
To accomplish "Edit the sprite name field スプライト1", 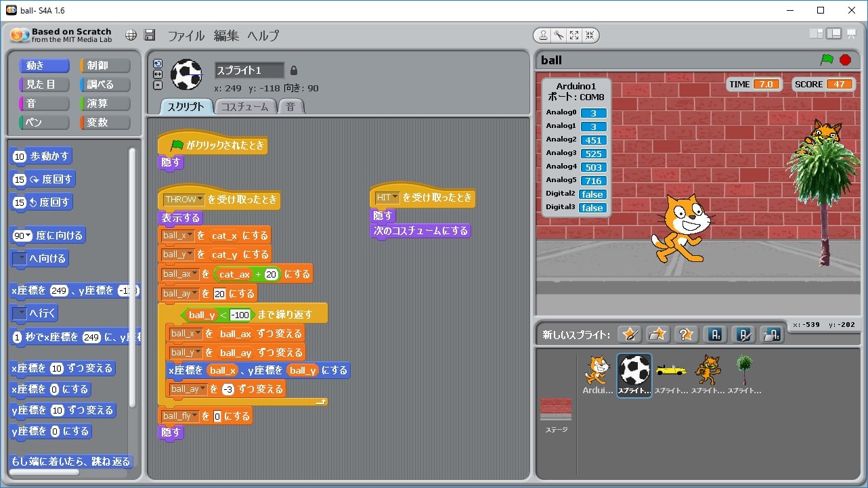I will pyautogui.click(x=250, y=70).
